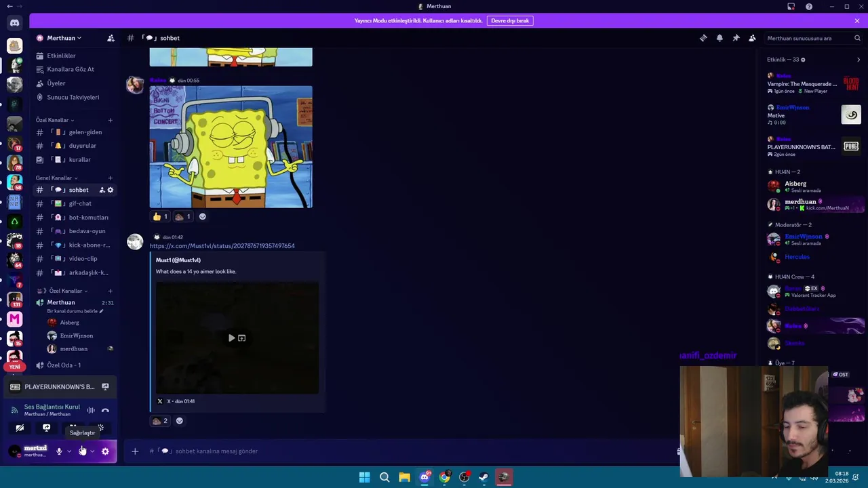Open Chrome from the taskbar
Screen dimensions: 868x488
[444, 477]
